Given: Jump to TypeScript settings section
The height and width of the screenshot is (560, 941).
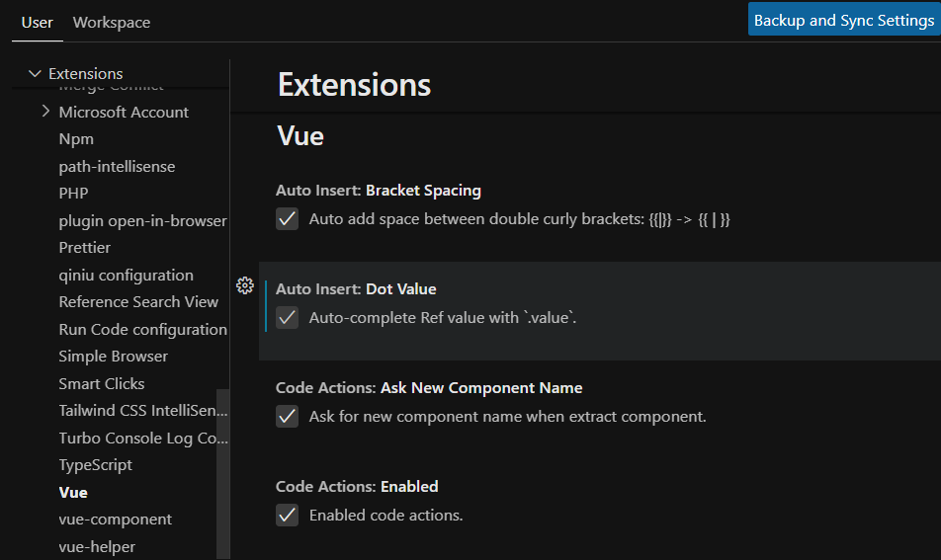Looking at the screenshot, I should click(96, 465).
